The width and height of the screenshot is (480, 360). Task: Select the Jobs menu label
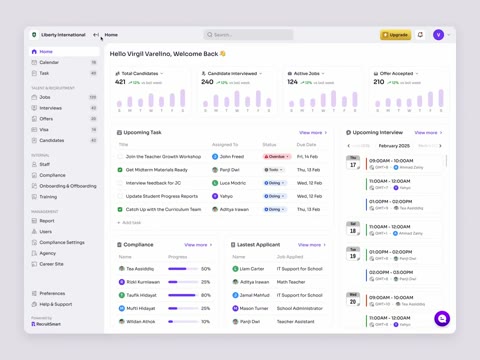tap(45, 97)
